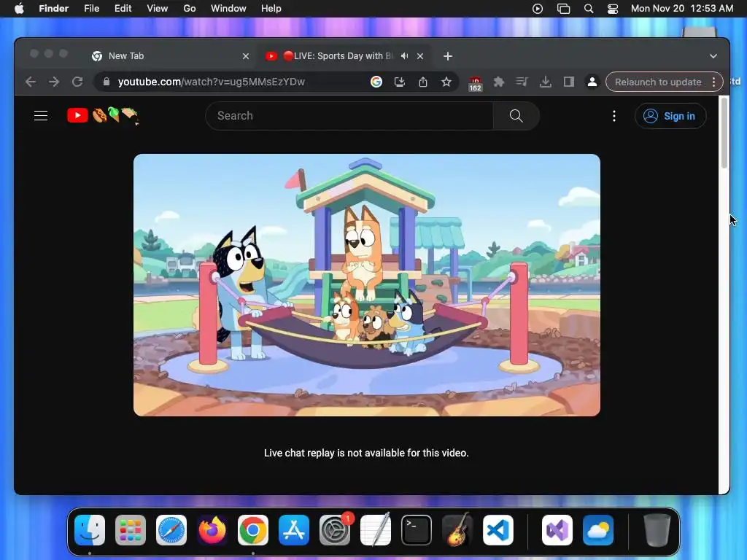Open TextEdit from the Dock
Screen dimensions: 747x560
pos(376,530)
